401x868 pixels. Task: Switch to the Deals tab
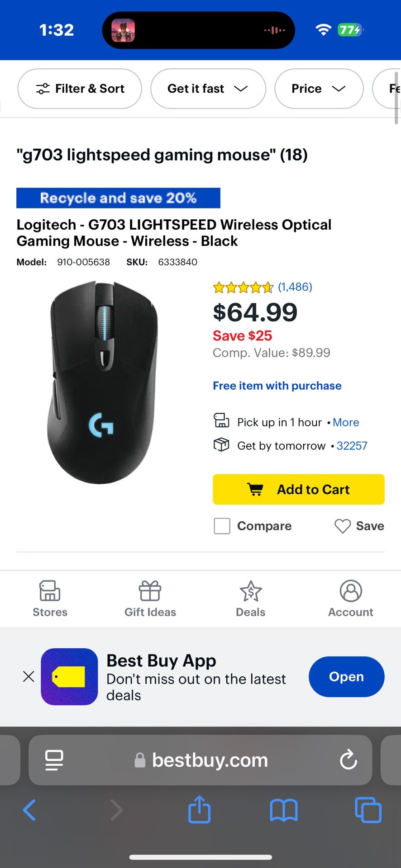tap(250, 599)
